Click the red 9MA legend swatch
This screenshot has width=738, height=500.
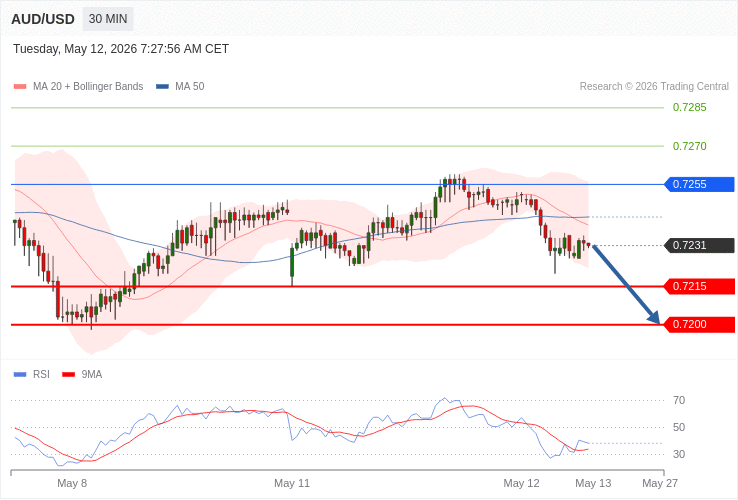69,375
